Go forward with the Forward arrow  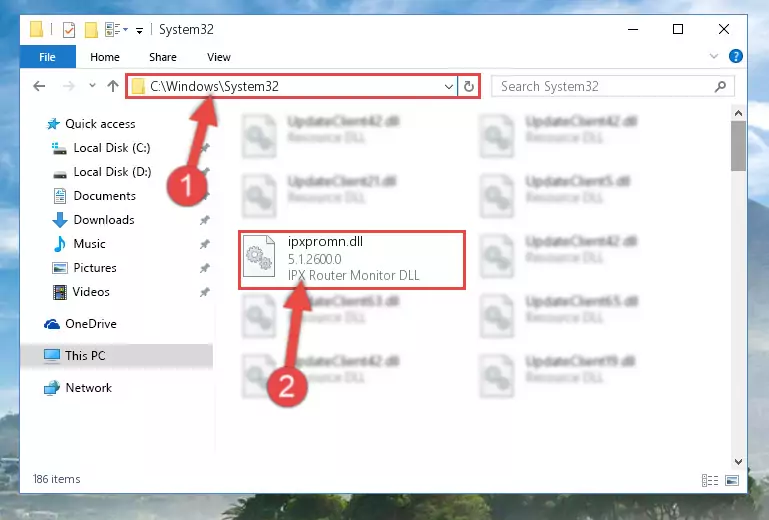pyautogui.click(x=69, y=86)
